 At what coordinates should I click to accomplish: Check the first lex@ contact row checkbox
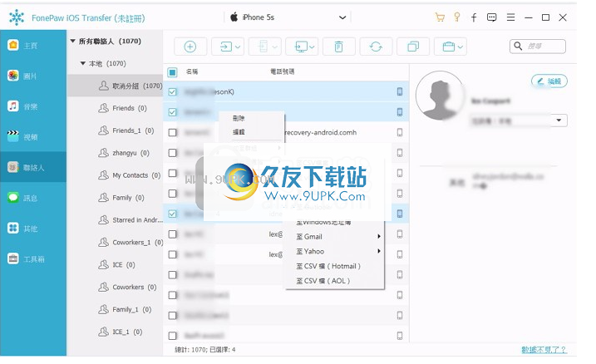pos(172,234)
